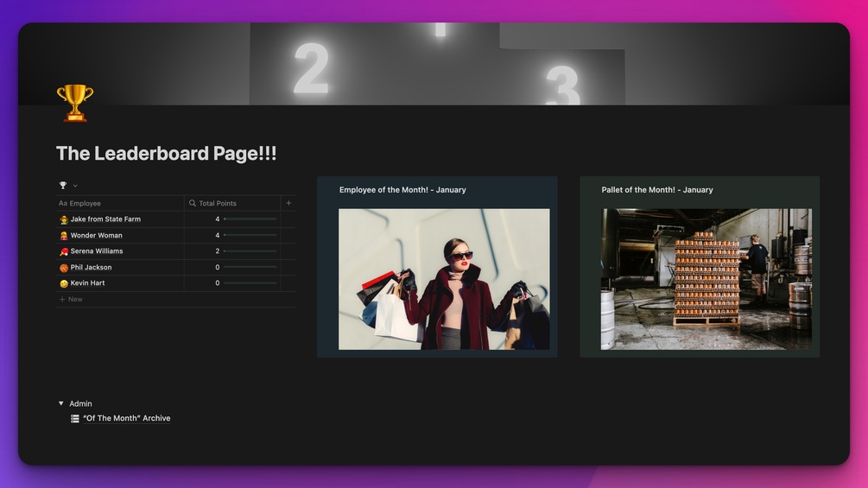Viewport: 868px width, 488px height.
Task: Open the Kevin Hart row
Action: coord(87,283)
